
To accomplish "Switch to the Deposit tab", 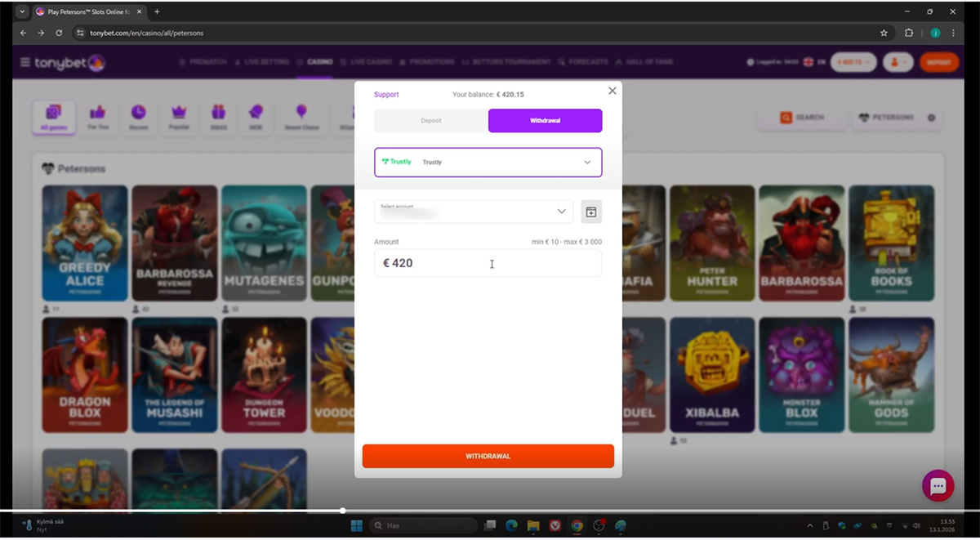I will click(x=431, y=121).
